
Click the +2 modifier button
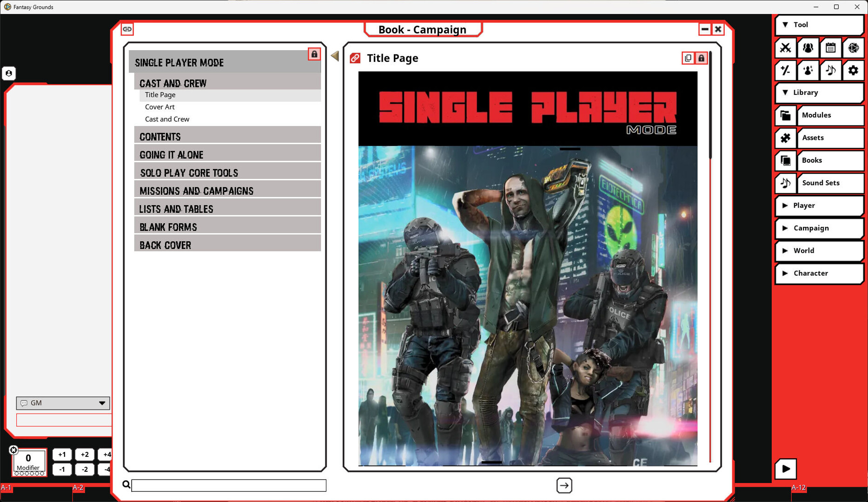tap(85, 455)
